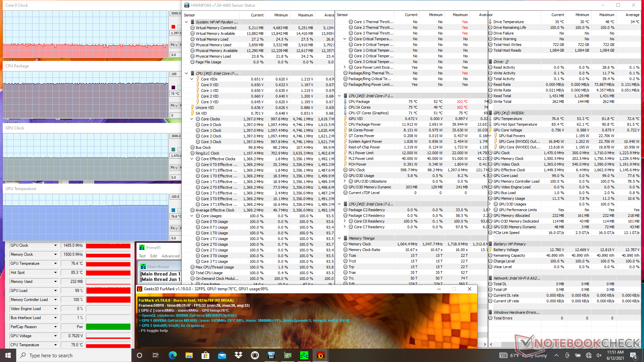Open File Explorer from taskbar
Image resolution: width=644 pixels, height=362 pixels.
click(x=189, y=355)
